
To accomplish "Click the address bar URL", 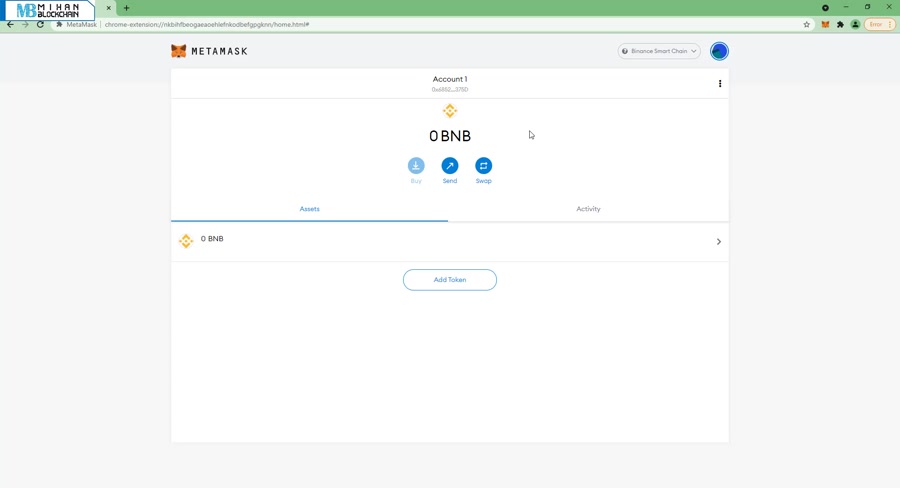I will click(x=207, y=25).
